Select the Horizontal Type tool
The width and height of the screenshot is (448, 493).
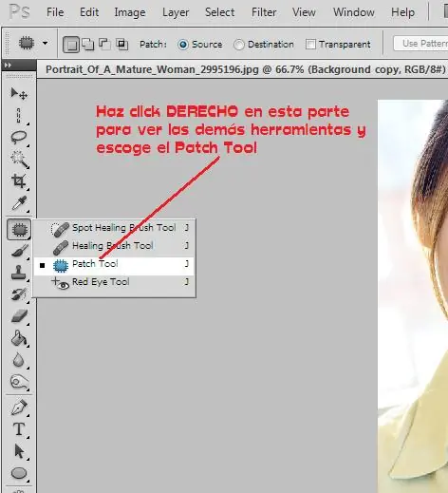[19, 429]
